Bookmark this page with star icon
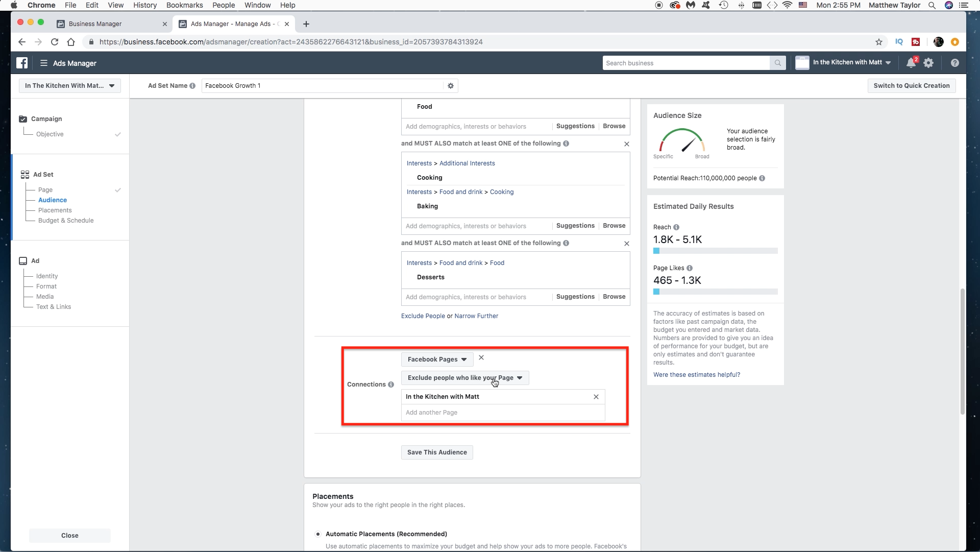The height and width of the screenshot is (552, 980). pos(879,42)
